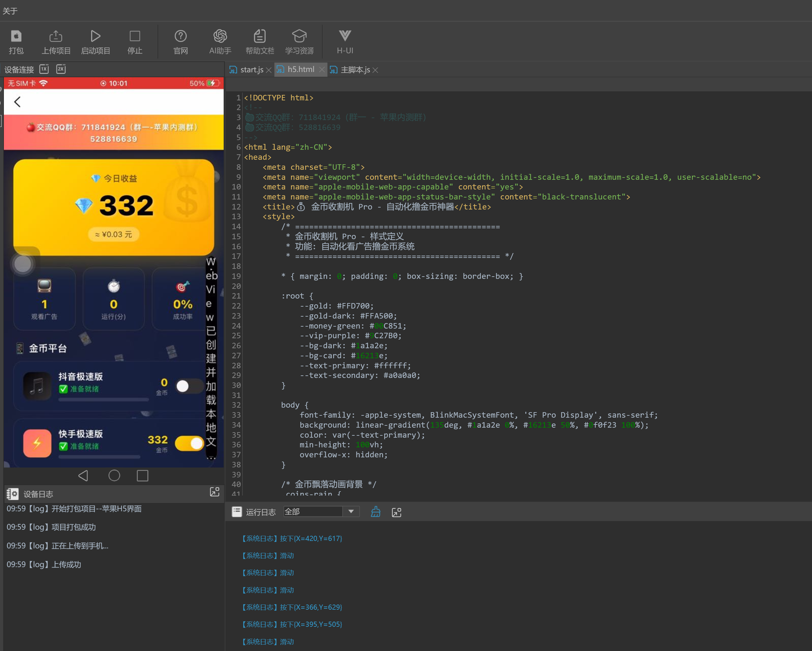This screenshot has width=812, height=651.
Task: Open 学习资源 learning resources
Action: (299, 36)
